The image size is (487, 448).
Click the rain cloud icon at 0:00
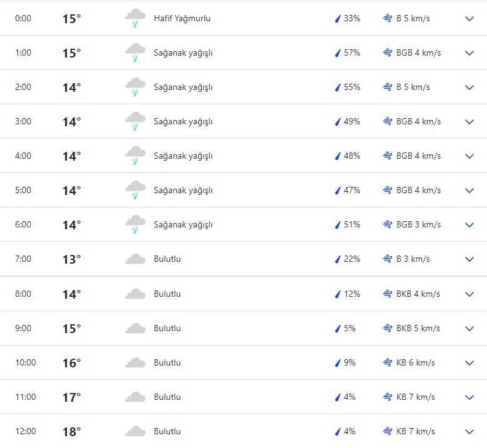tap(135, 19)
